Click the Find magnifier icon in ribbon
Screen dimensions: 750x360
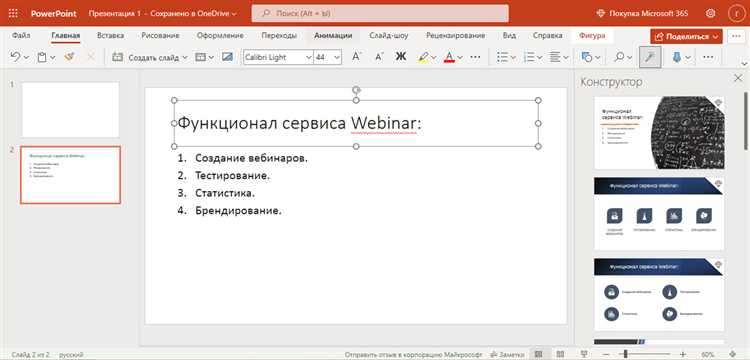tap(619, 57)
